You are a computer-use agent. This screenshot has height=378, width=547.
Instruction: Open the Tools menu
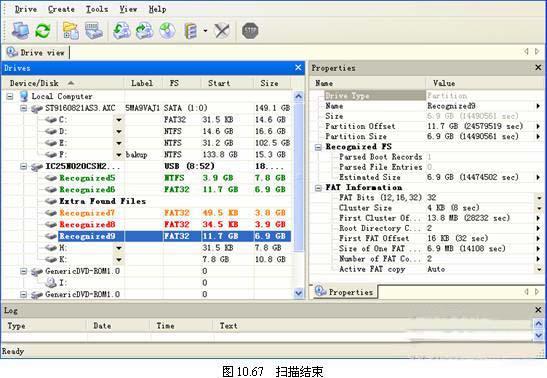point(97,9)
